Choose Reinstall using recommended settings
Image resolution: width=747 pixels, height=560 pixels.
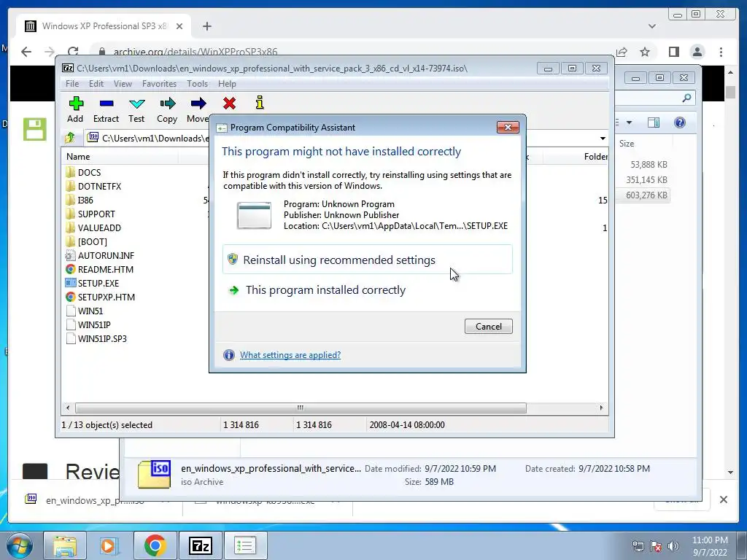point(368,260)
